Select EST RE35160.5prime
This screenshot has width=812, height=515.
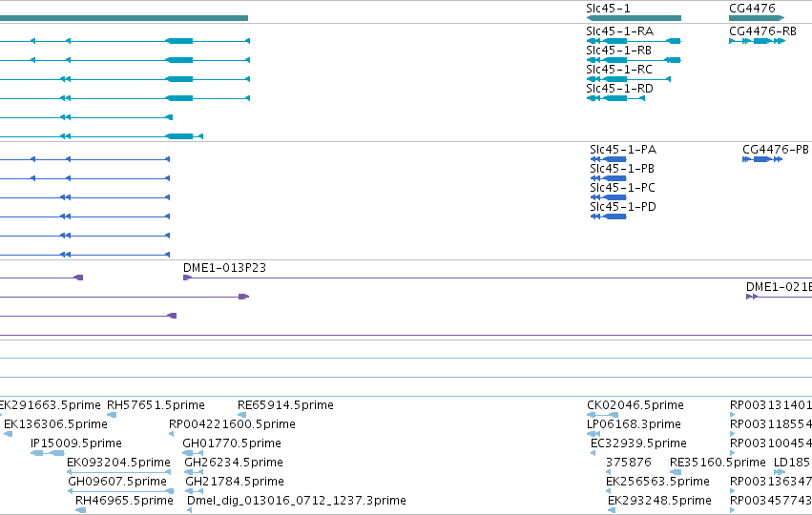point(718,463)
